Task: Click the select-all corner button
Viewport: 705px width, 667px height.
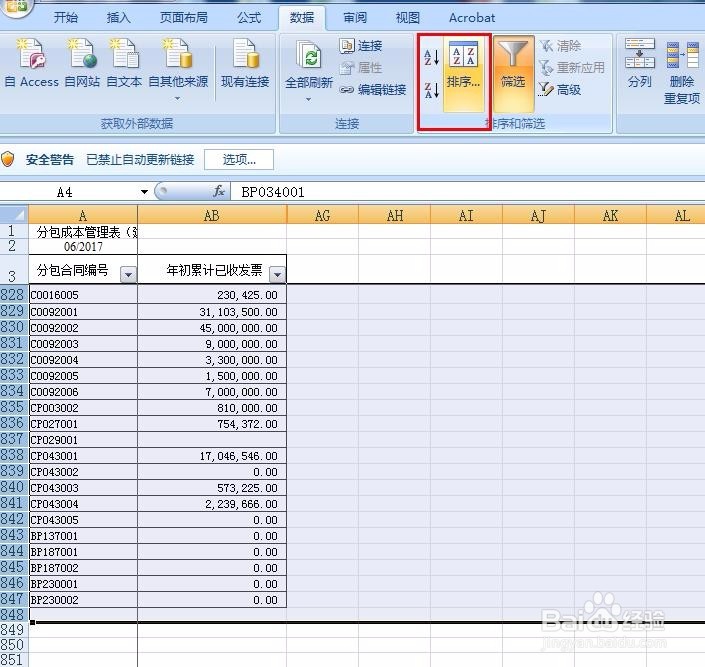Action: [x=14, y=215]
